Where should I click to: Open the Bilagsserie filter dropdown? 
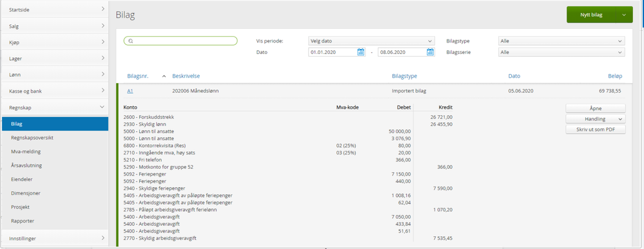tap(561, 52)
